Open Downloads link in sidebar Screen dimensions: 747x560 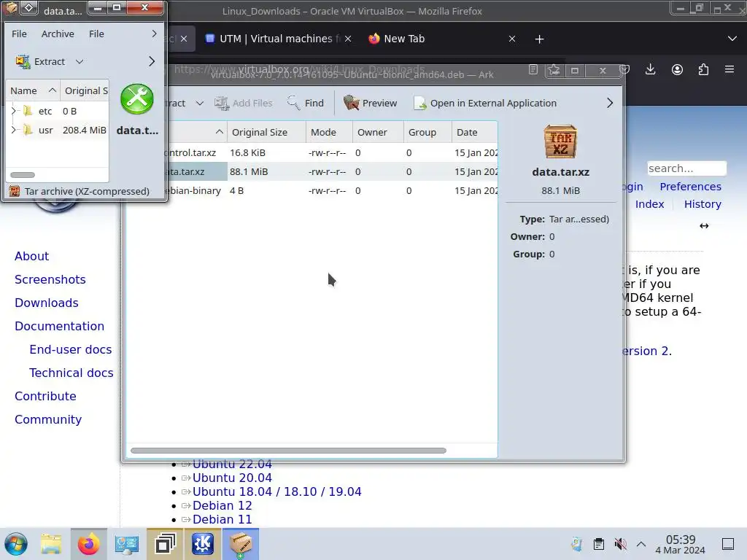46,303
